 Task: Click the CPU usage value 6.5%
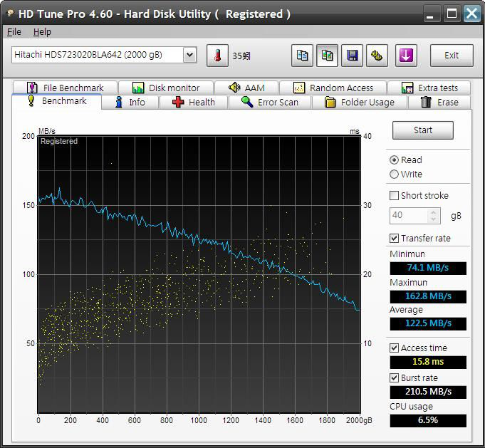[428, 420]
